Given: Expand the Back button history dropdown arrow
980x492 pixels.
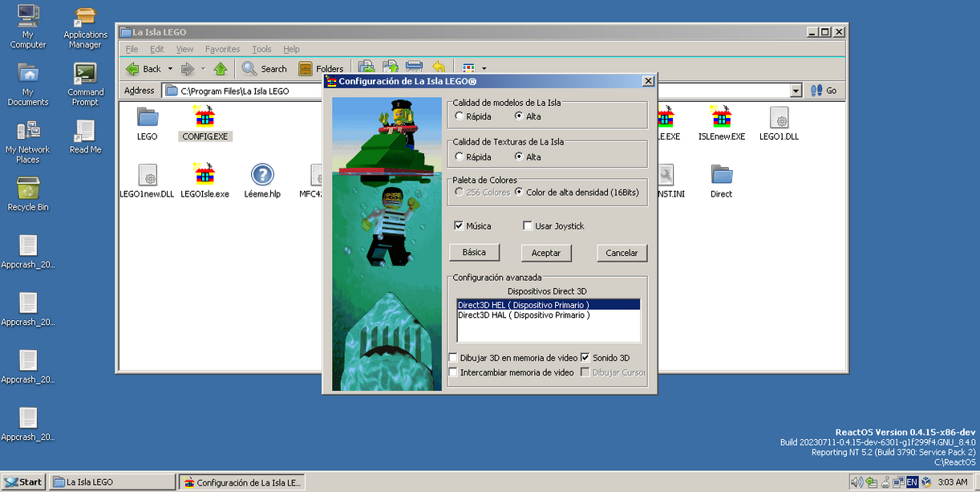Looking at the screenshot, I should (x=170, y=69).
